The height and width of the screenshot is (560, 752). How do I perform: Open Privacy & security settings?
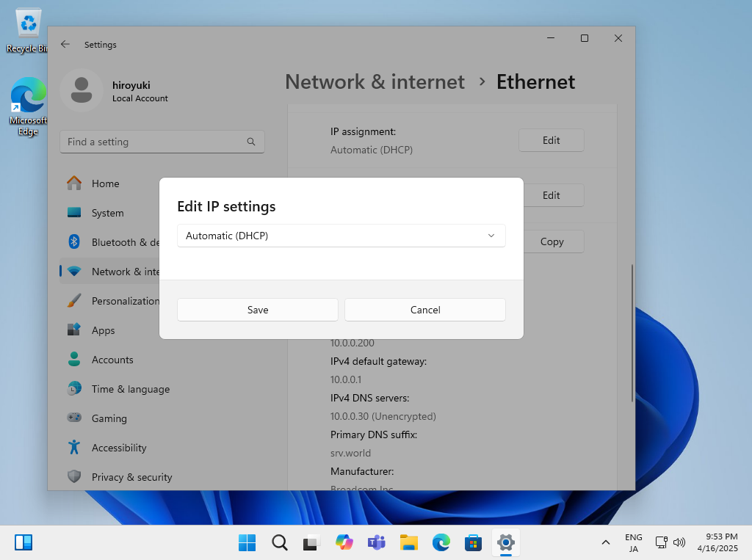point(162,477)
